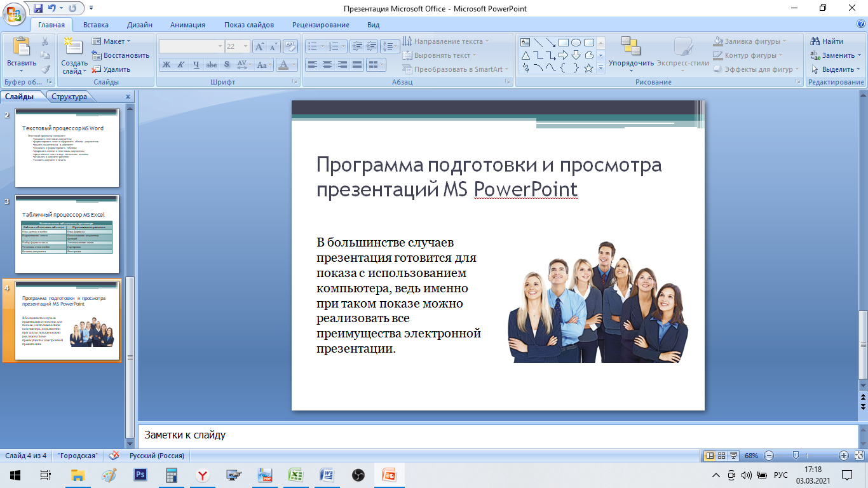Open line spacing dropdown
Viewport: 868px width, 488px height.
tap(390, 46)
